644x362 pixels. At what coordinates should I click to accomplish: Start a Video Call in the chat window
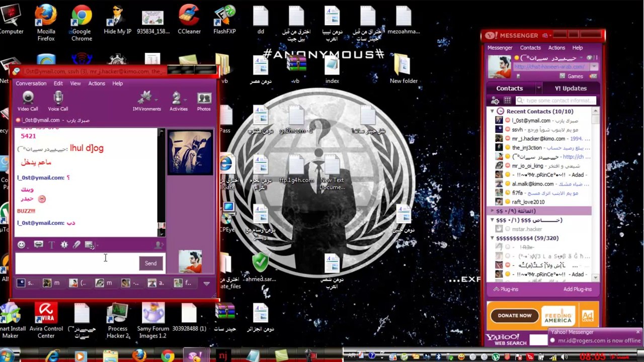28,101
